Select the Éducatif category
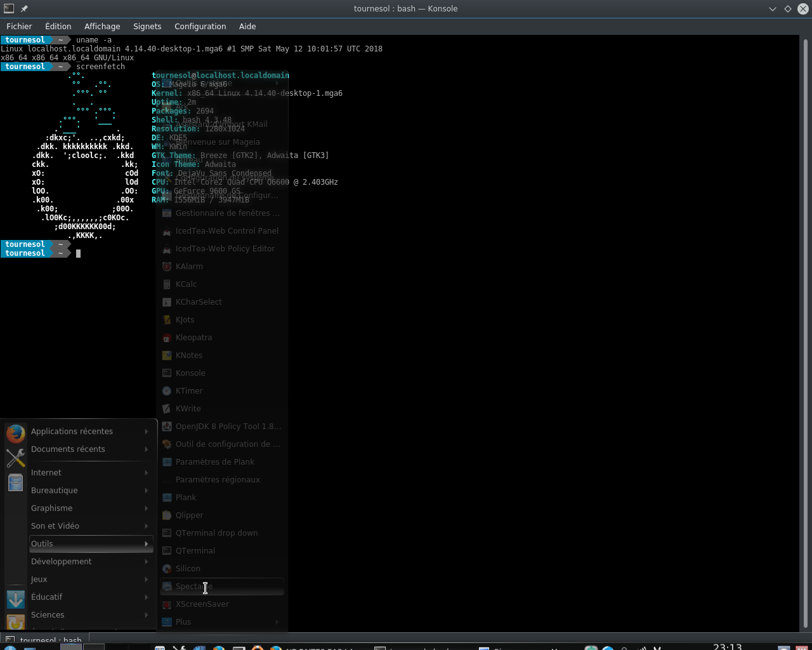The width and height of the screenshot is (812, 650). (91, 597)
